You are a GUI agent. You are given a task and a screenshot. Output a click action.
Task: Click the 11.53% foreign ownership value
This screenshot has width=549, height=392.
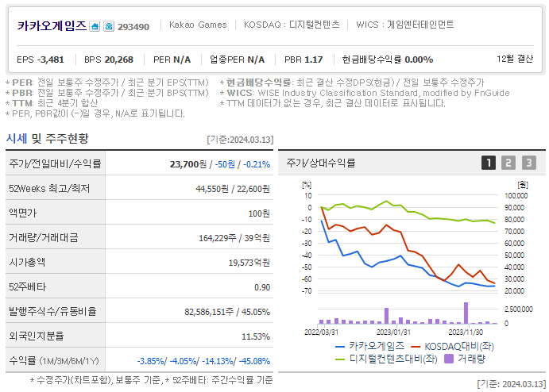click(x=256, y=336)
